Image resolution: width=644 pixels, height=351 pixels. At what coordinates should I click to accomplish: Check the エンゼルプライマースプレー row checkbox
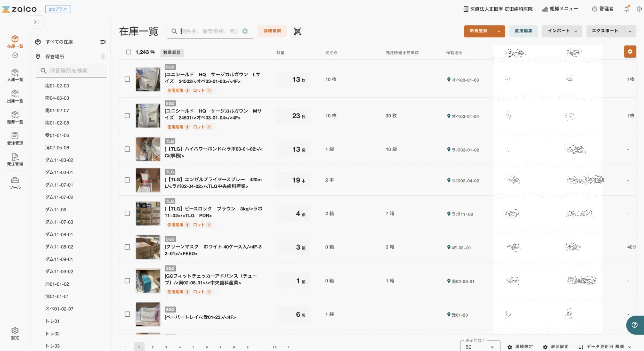[x=128, y=180]
